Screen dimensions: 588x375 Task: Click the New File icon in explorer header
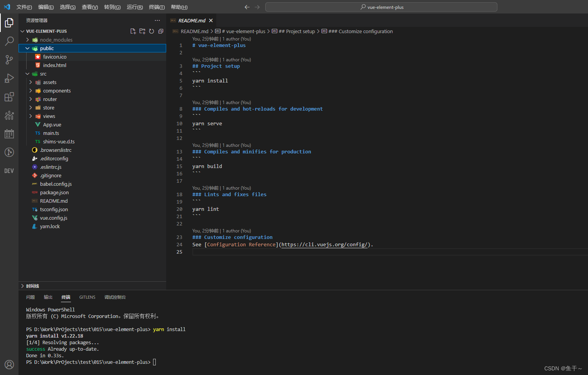tap(133, 31)
